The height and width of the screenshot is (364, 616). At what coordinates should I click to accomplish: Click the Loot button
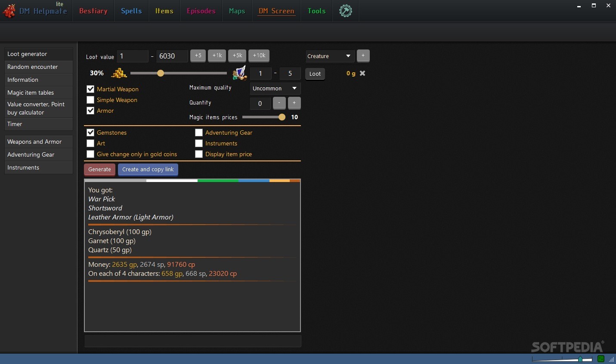point(315,74)
